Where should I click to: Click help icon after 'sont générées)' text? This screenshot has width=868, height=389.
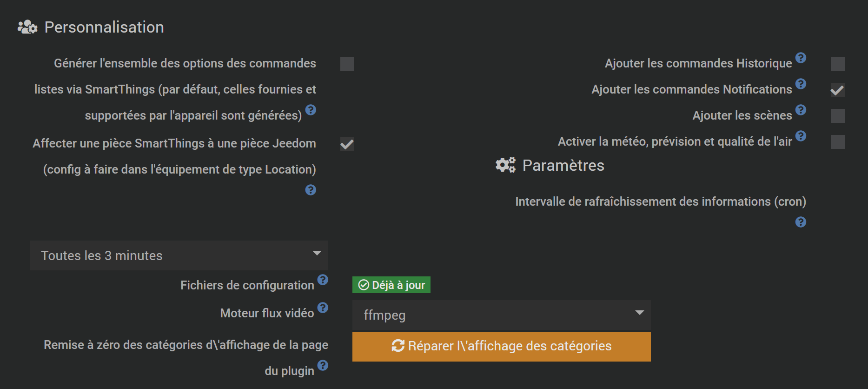(x=311, y=110)
